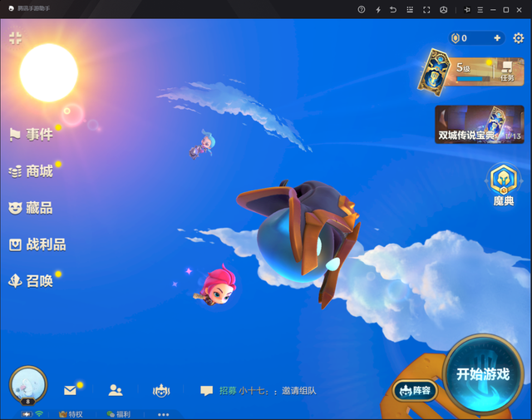Click the collapse icon at top-left
The width and height of the screenshot is (532, 420).
pyautogui.click(x=15, y=38)
